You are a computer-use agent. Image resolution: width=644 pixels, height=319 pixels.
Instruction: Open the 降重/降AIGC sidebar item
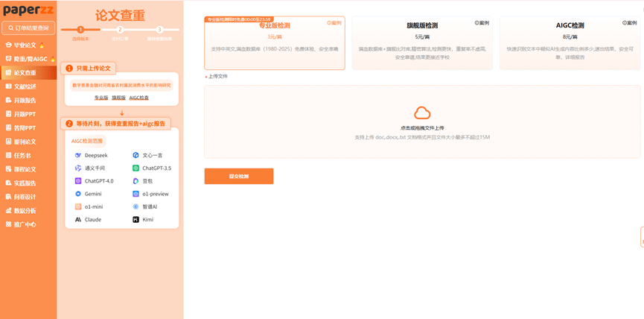(28, 59)
